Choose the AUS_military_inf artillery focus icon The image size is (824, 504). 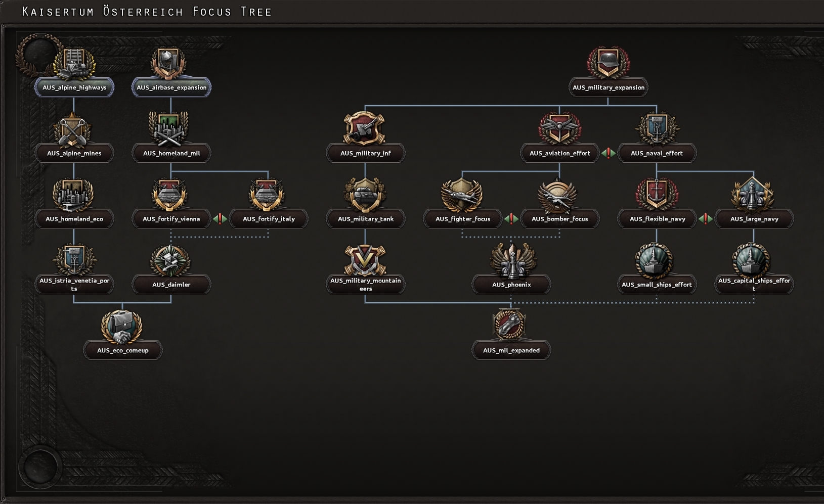(x=365, y=128)
